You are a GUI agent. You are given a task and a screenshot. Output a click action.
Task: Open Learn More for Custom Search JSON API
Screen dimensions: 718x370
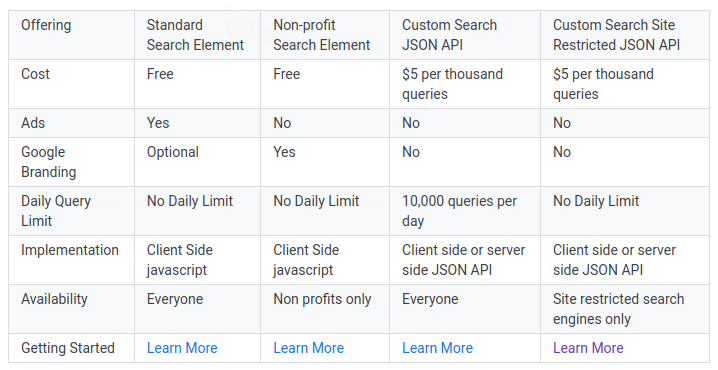click(x=437, y=348)
